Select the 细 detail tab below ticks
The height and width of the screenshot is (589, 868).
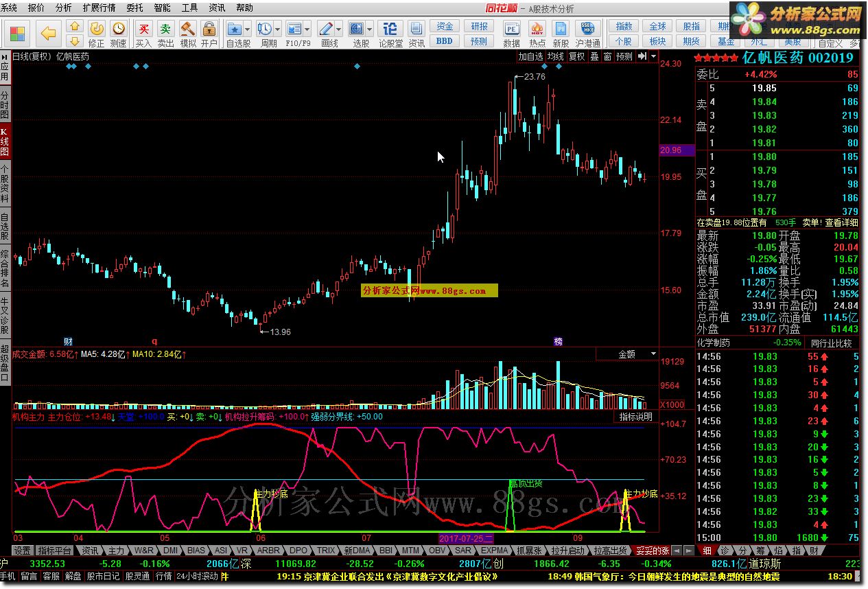click(707, 551)
